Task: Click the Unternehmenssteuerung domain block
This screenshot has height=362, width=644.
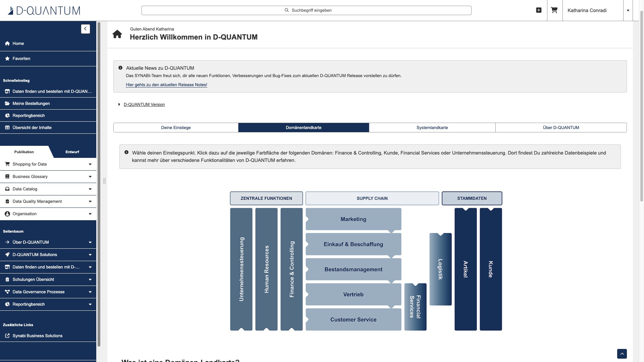Action: coord(241,269)
